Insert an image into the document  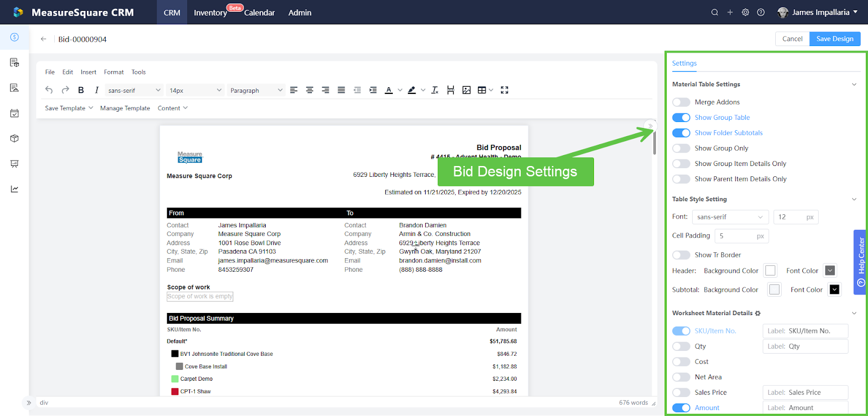[x=467, y=90]
